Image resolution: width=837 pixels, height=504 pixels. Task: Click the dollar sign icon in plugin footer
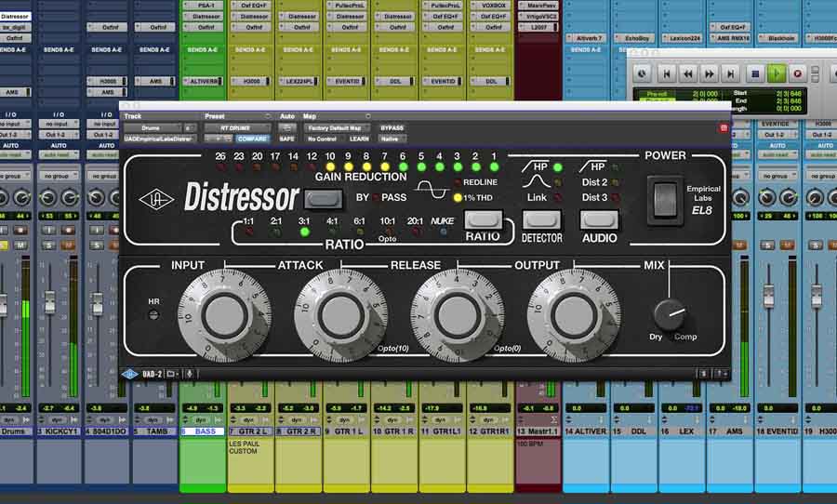point(704,374)
